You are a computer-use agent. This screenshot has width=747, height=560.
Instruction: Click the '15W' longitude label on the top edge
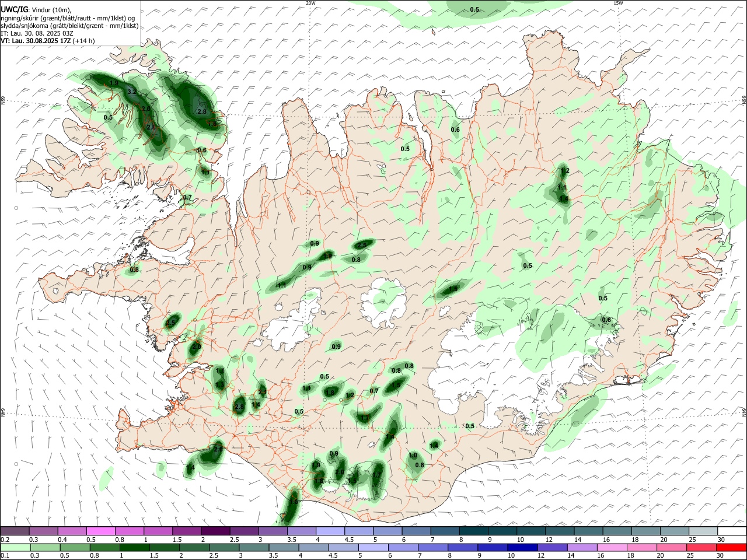(617, 3)
